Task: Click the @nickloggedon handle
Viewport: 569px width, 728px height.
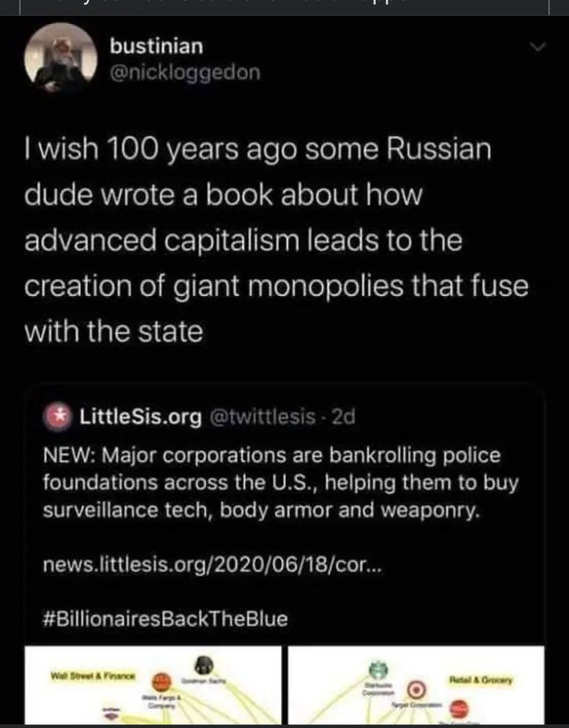Action: coord(185,72)
